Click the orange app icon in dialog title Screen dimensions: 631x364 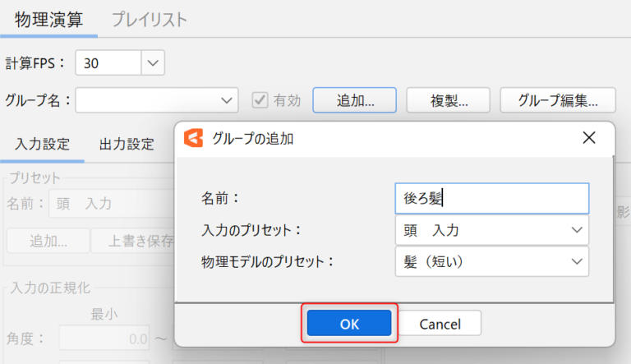click(194, 138)
